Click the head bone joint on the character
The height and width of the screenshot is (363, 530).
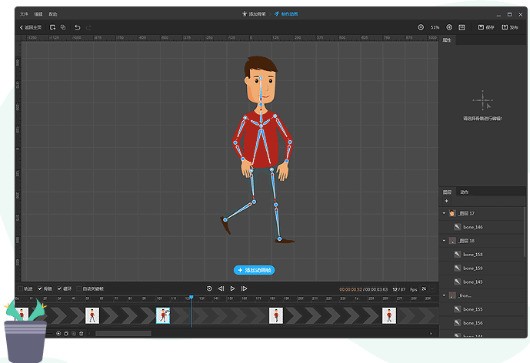tap(261, 78)
